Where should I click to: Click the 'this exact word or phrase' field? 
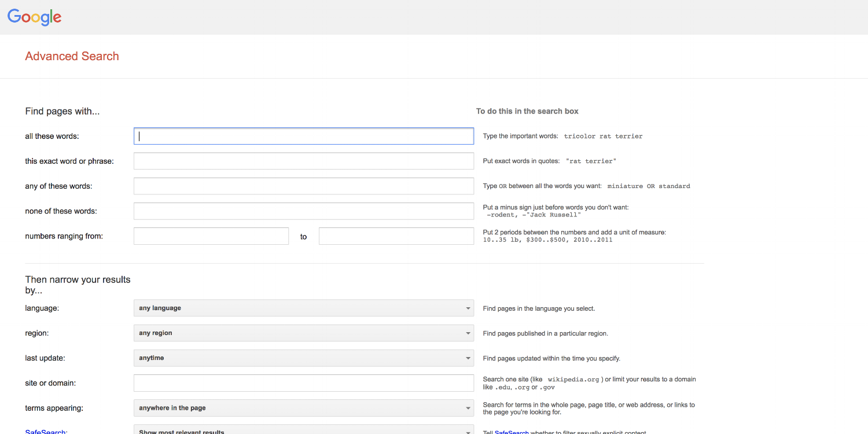(x=304, y=161)
